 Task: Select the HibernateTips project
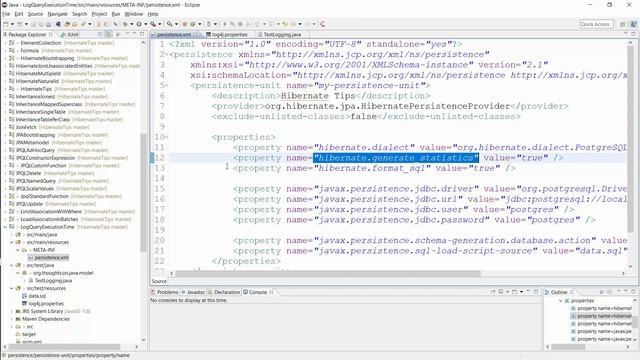36,89
